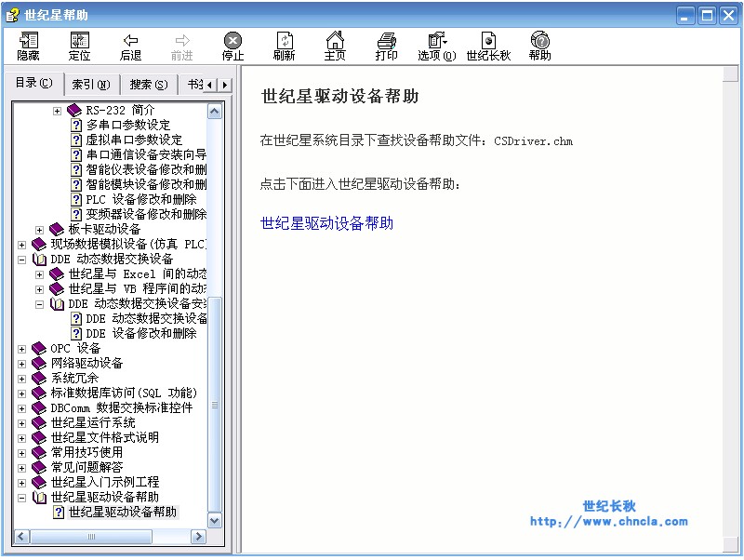Go back with the 后退 button
This screenshot has width=744, height=560.
coord(130,46)
